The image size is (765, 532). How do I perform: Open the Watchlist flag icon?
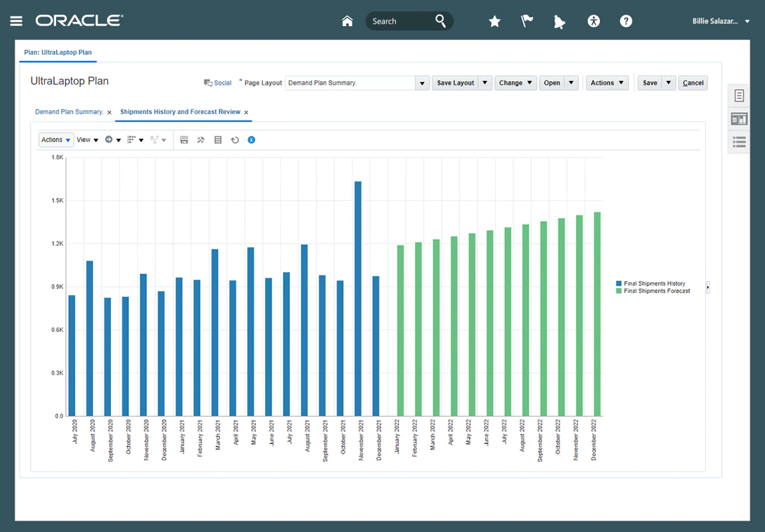[x=527, y=21]
